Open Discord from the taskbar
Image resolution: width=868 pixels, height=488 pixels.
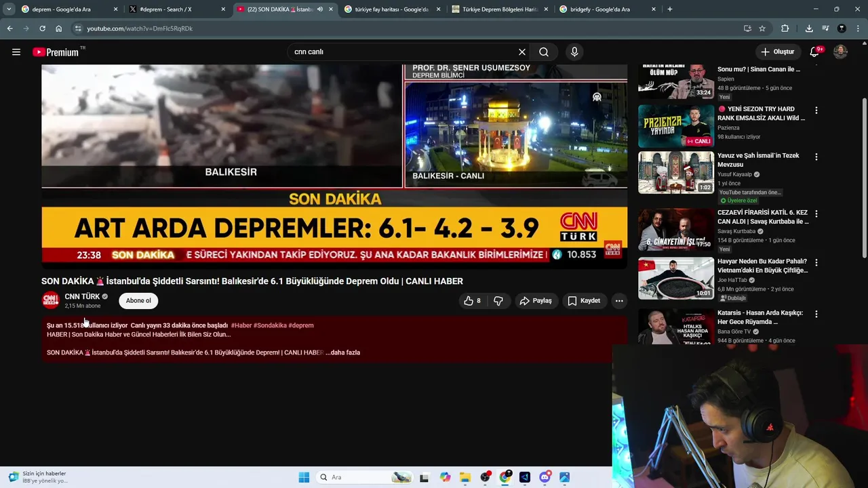click(545, 477)
